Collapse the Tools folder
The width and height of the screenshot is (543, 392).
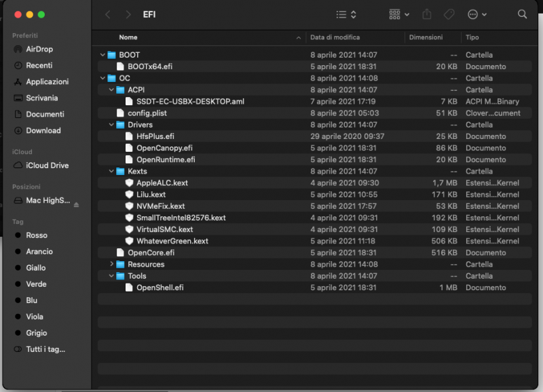pos(111,276)
